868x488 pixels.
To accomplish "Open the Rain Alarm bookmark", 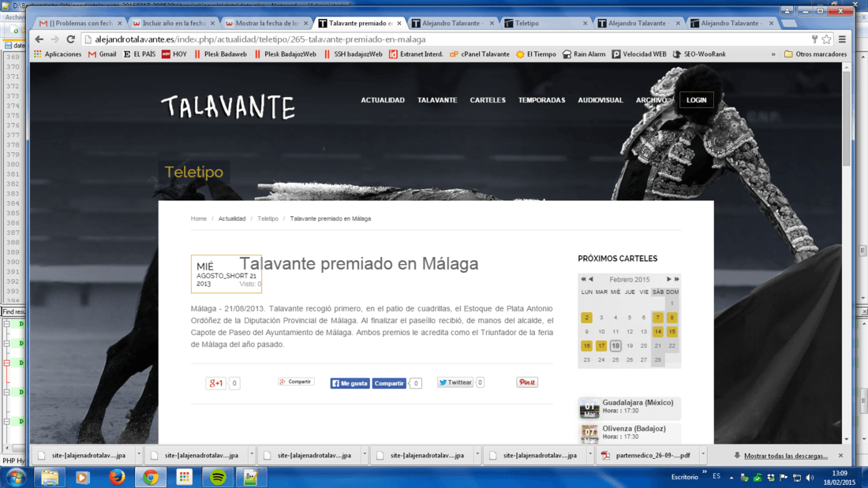I will pyautogui.click(x=584, y=54).
